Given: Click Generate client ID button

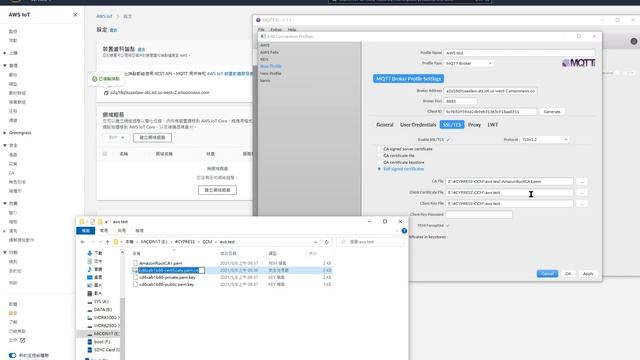Looking at the screenshot, I should pos(552,111).
